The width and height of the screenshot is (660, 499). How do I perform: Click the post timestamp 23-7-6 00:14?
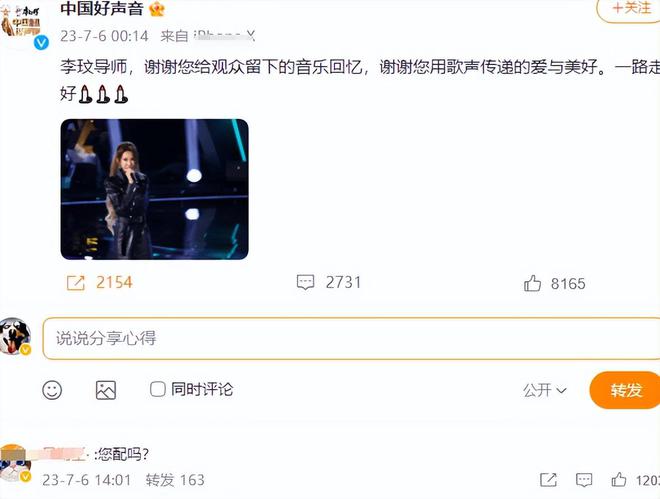(104, 36)
